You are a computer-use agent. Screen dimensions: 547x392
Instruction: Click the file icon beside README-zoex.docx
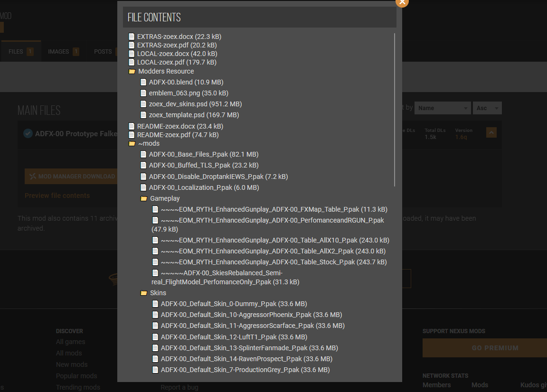pos(132,126)
